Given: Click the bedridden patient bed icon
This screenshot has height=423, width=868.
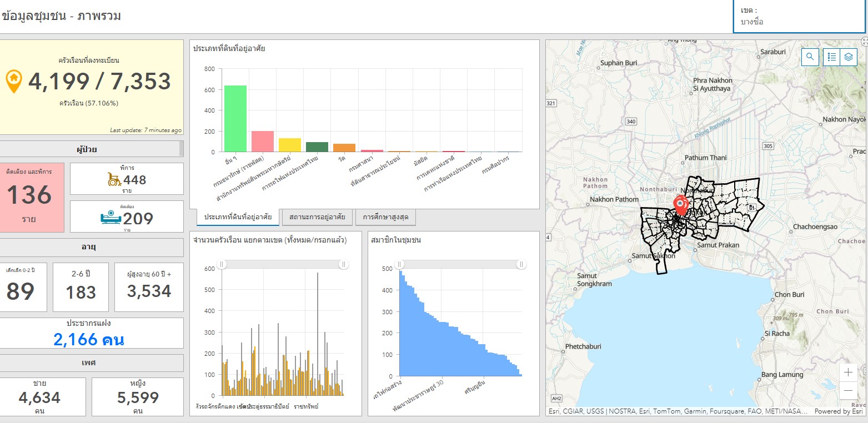Looking at the screenshot, I should click(111, 217).
